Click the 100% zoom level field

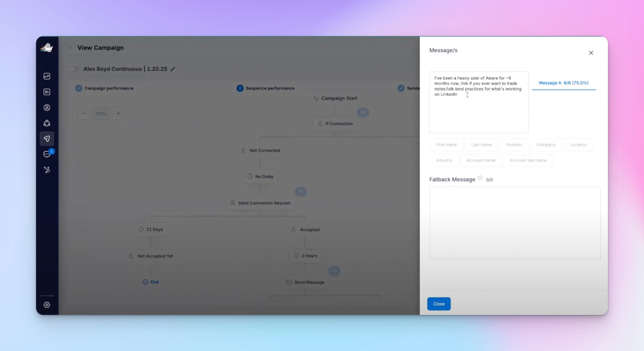(101, 114)
